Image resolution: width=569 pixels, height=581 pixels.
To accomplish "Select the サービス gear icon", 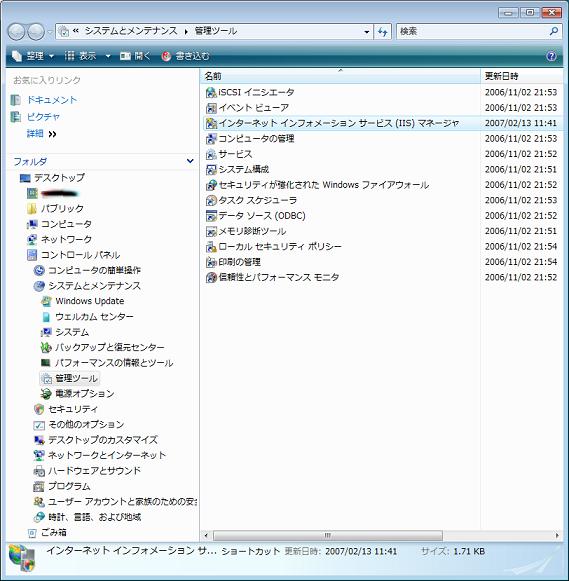I will [x=211, y=154].
